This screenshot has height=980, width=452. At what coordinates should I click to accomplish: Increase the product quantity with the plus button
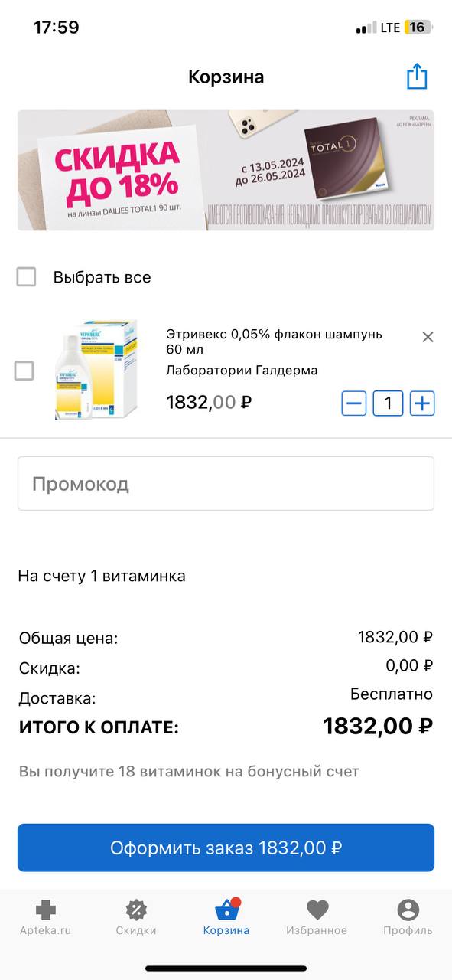click(422, 403)
